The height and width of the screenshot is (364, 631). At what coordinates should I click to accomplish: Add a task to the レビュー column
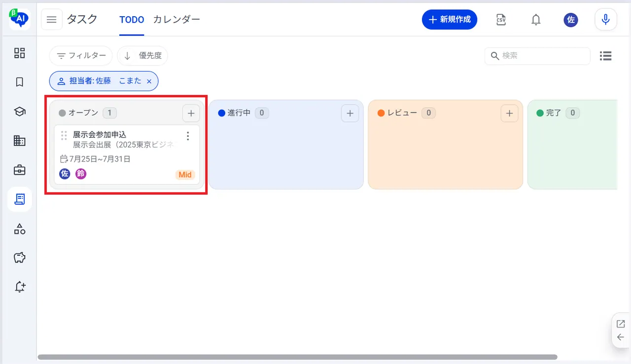click(510, 113)
